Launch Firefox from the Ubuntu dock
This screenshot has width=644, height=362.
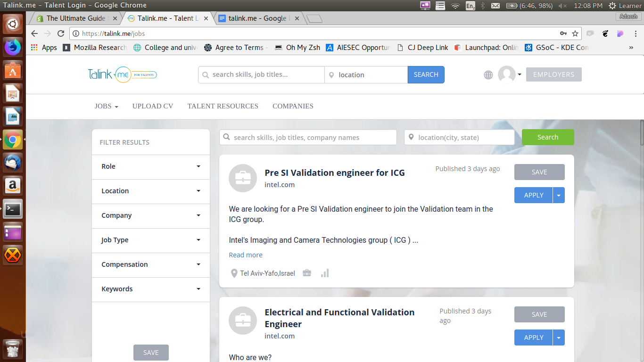point(13,47)
